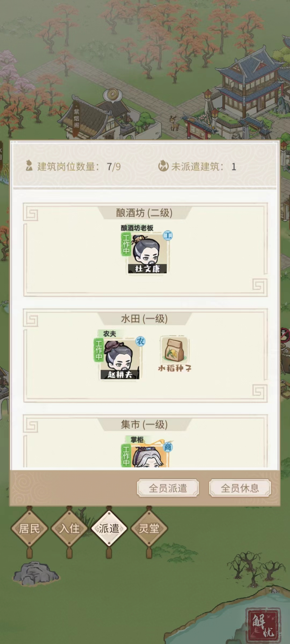
Task: Tap the 集市 (一级) section header
Action: click(144, 424)
